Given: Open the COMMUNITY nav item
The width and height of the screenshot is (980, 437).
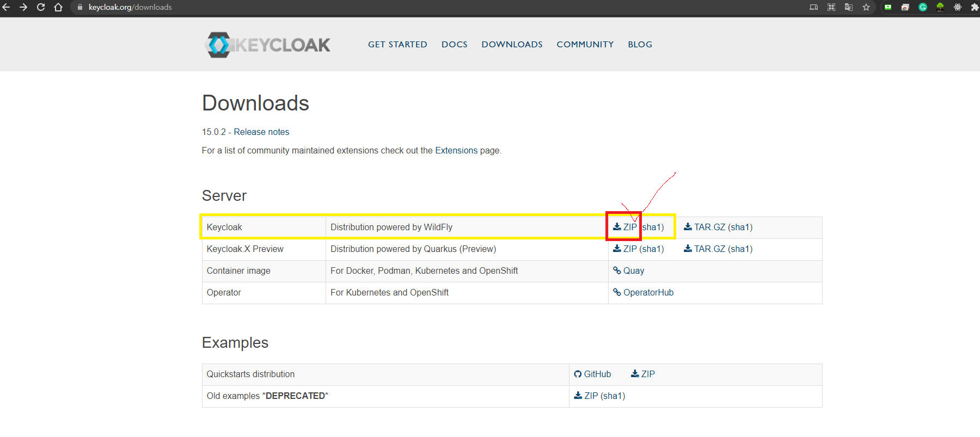Looking at the screenshot, I should coord(585,45).
